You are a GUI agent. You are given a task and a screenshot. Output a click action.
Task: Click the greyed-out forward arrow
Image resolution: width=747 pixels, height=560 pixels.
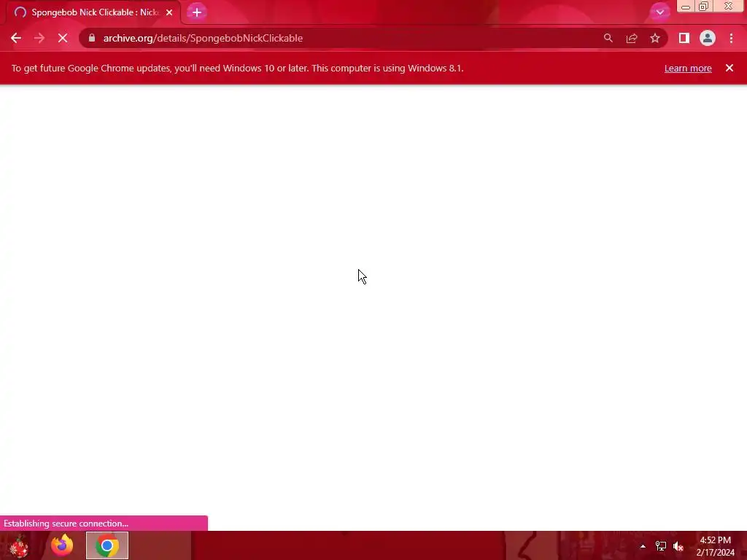pyautogui.click(x=39, y=38)
